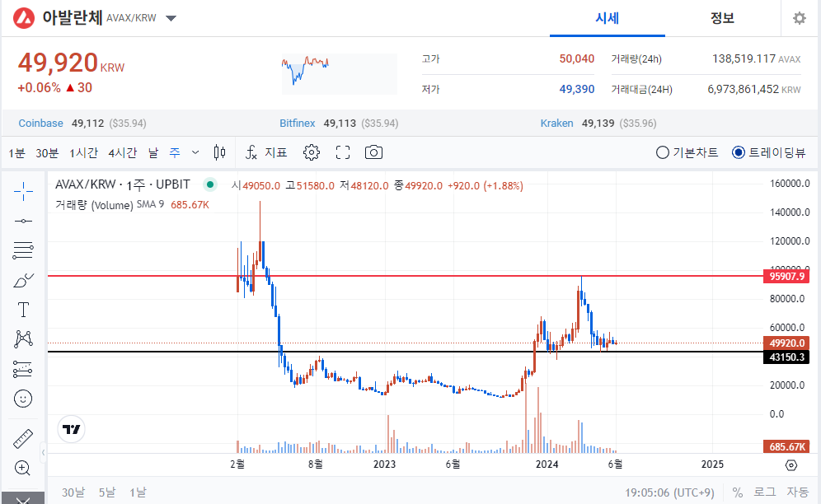
Task: Click the red 95907.9 price line label
Action: [x=786, y=276]
